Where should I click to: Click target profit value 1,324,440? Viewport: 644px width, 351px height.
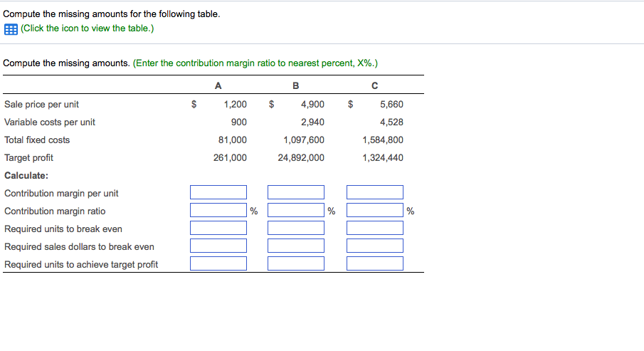point(383,158)
